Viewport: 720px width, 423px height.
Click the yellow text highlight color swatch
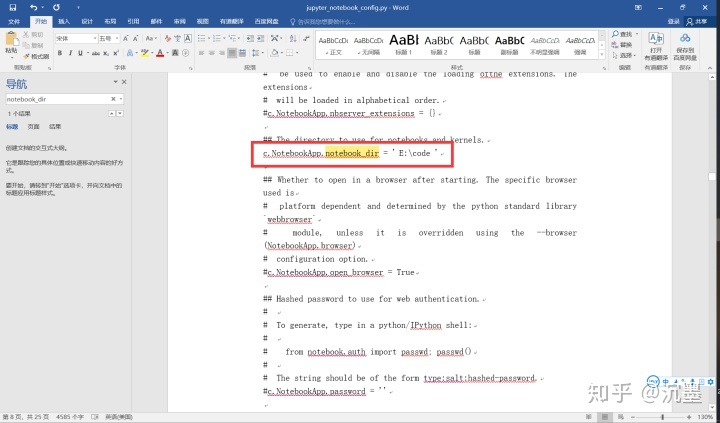point(145,53)
